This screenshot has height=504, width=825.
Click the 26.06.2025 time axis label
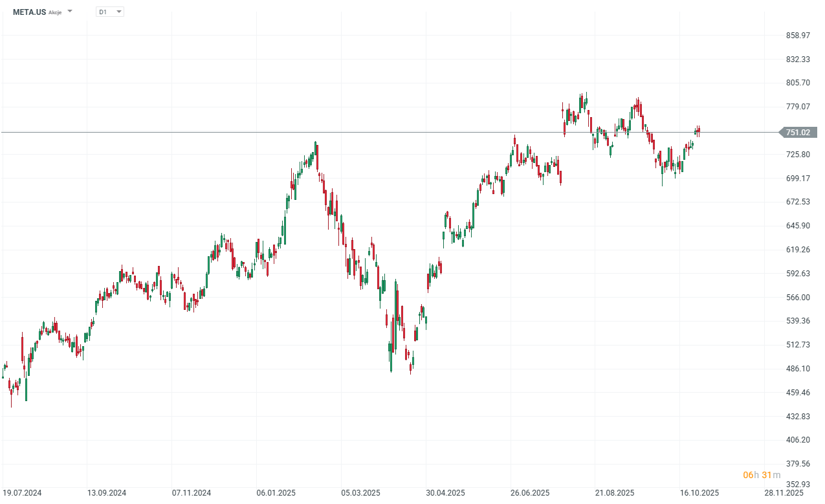tap(530, 493)
